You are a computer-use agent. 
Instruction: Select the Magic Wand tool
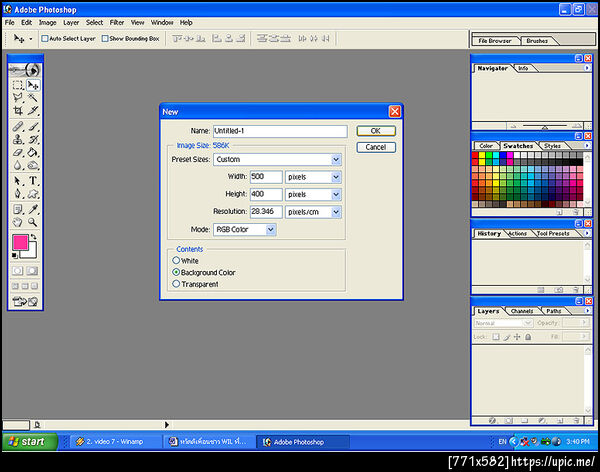click(33, 98)
